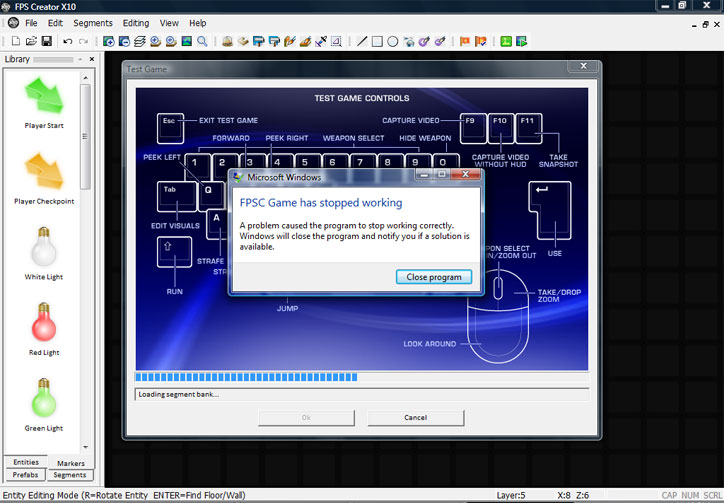Click the Library scrollbar down arrow
724x503 pixels.
(85, 447)
